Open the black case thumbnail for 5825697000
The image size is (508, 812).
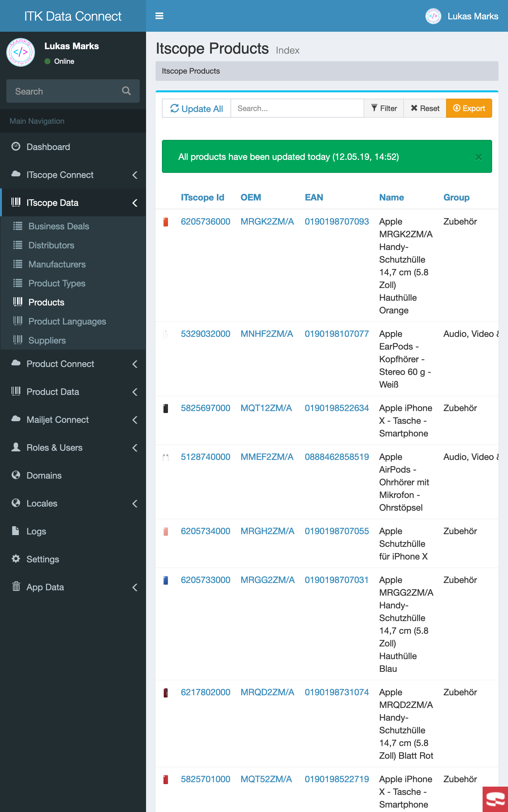tap(166, 408)
